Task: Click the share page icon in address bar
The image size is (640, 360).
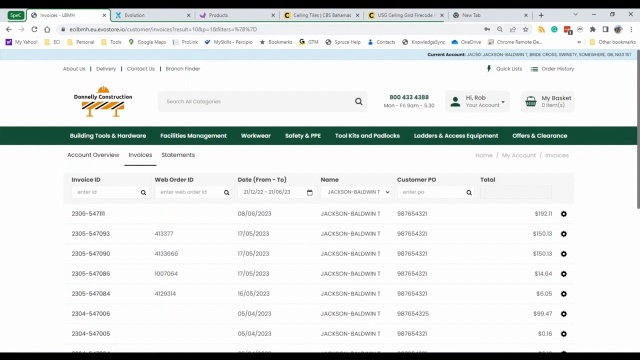Action: 513,29
